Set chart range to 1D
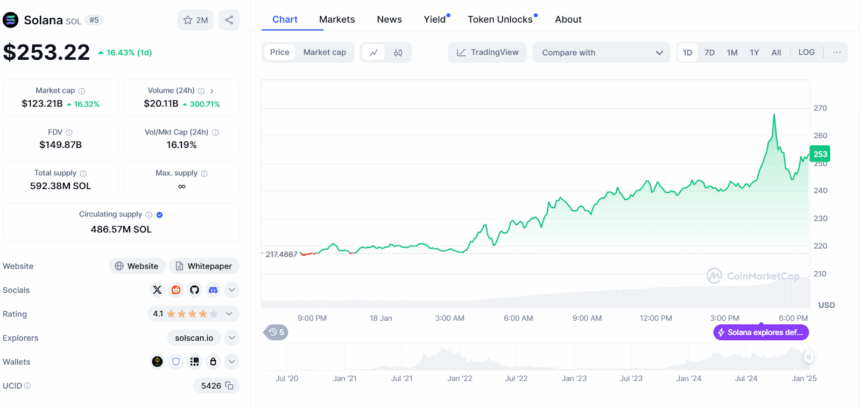The width and height of the screenshot is (860, 409). (687, 53)
